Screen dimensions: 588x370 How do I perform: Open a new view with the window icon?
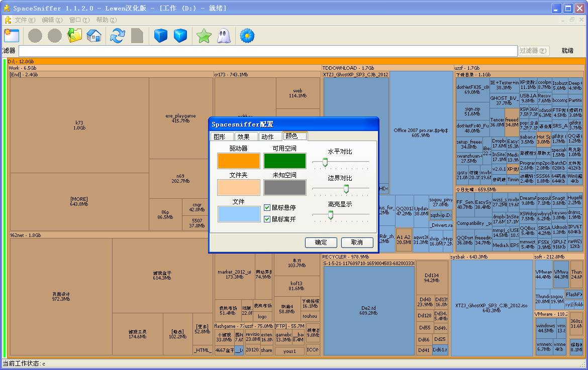[11, 36]
